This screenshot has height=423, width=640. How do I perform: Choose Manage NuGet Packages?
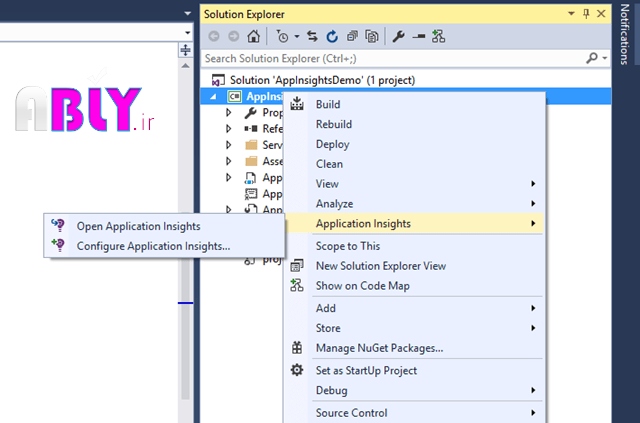415,348
